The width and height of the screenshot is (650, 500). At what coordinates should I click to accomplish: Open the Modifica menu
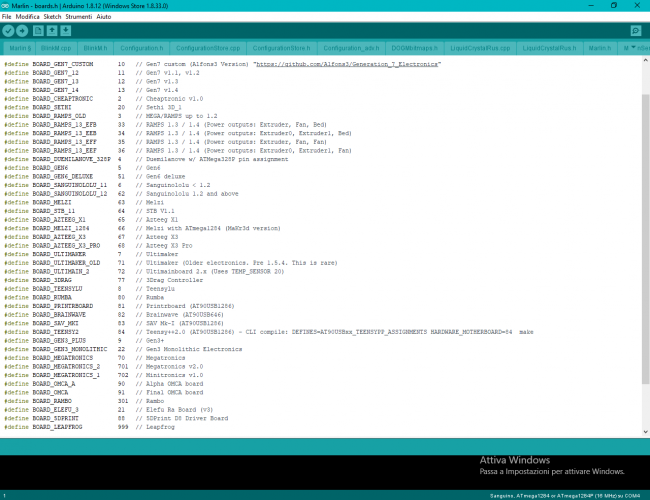pyautogui.click(x=28, y=17)
